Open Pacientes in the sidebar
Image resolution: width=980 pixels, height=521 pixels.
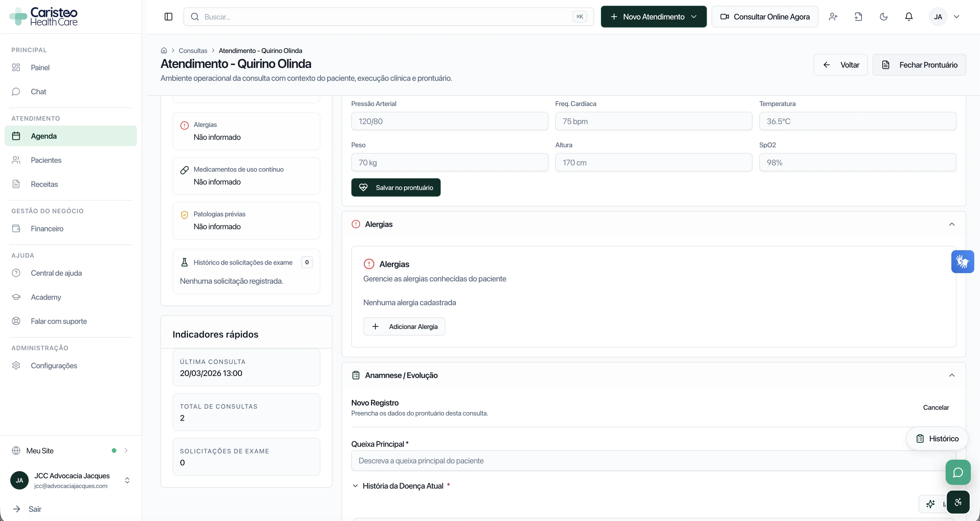71,160
